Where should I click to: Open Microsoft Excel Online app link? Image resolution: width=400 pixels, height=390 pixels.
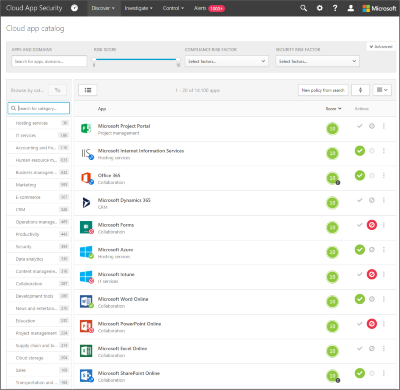pos(122,348)
